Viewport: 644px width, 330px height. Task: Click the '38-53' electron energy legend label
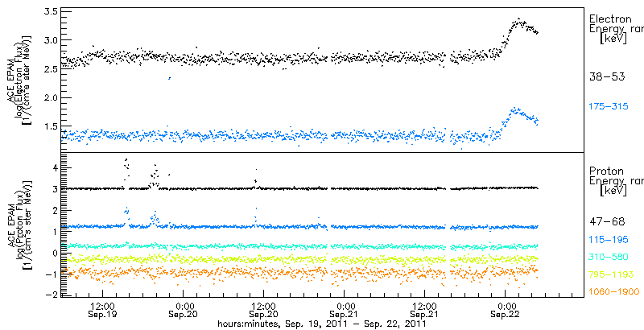[x=607, y=76]
